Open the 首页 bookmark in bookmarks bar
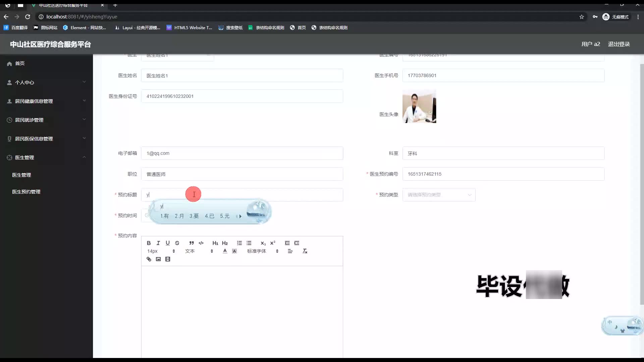Image resolution: width=644 pixels, height=362 pixels. tap(298, 28)
